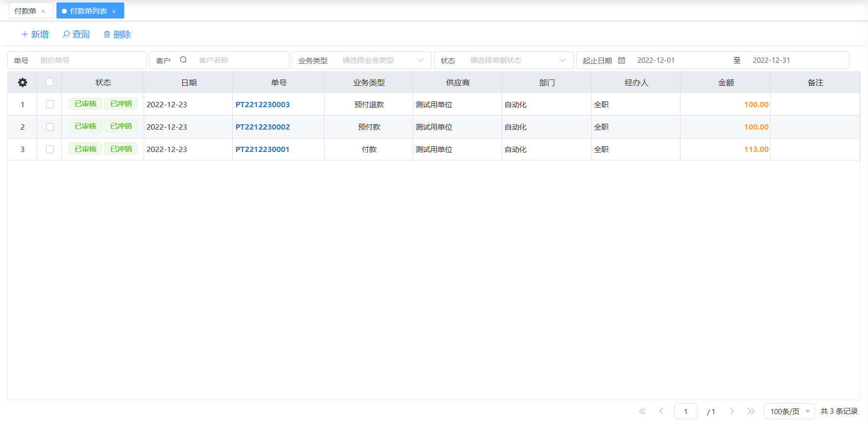Go to the previous page arrow
This screenshot has height=424, width=868.
point(661,411)
